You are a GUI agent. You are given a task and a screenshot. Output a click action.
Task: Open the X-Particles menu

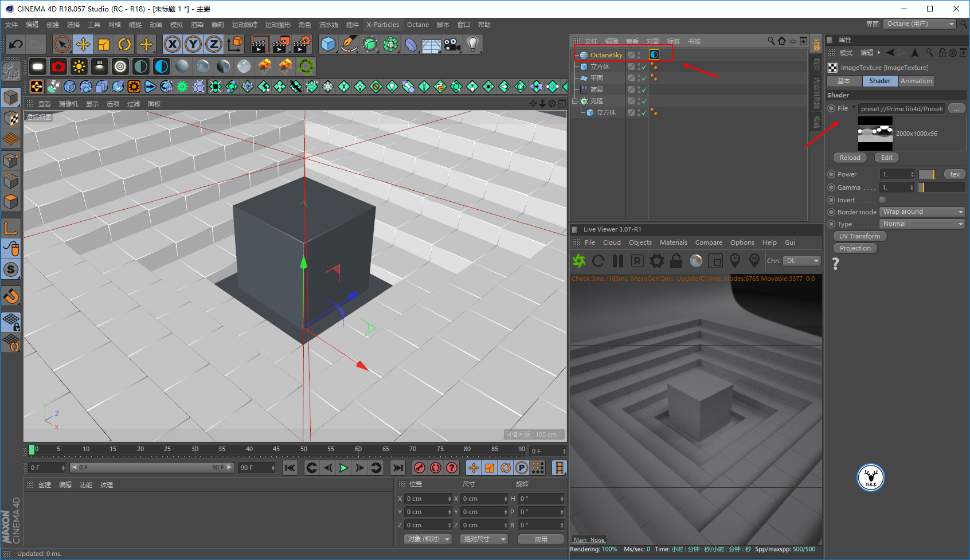click(x=383, y=25)
